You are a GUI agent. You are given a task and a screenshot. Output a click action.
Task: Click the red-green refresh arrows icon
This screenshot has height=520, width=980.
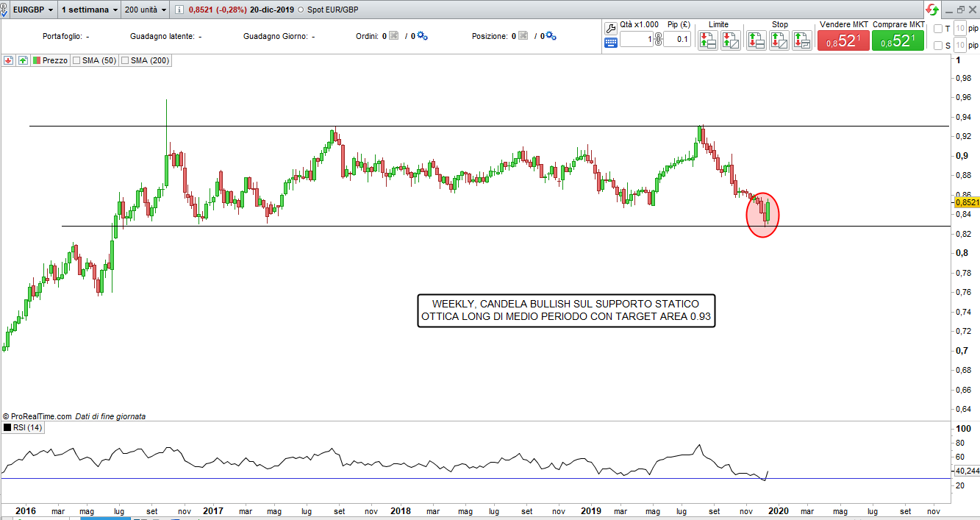pos(932,10)
